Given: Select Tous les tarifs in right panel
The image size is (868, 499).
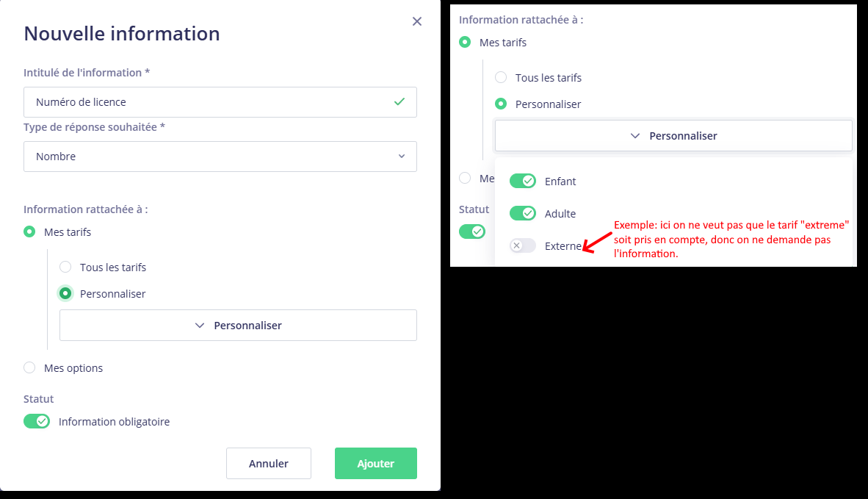Looking at the screenshot, I should pos(501,77).
